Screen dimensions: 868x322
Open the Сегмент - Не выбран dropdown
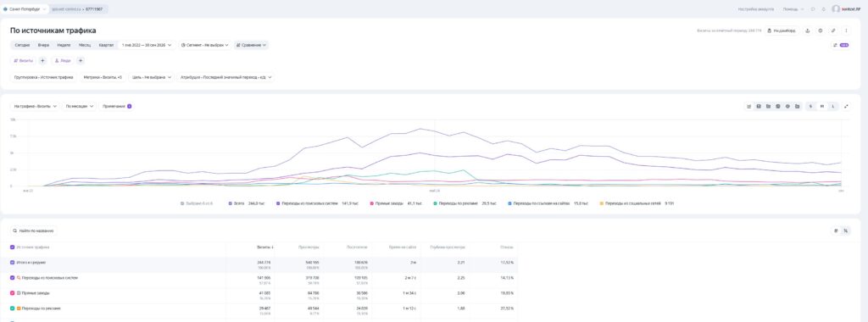click(x=205, y=46)
